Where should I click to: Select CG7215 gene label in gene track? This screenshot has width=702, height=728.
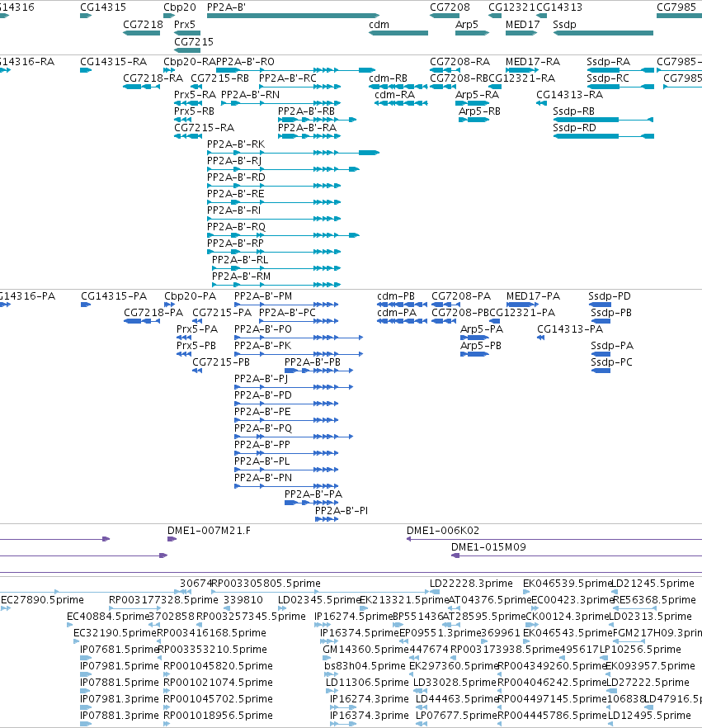pyautogui.click(x=194, y=42)
